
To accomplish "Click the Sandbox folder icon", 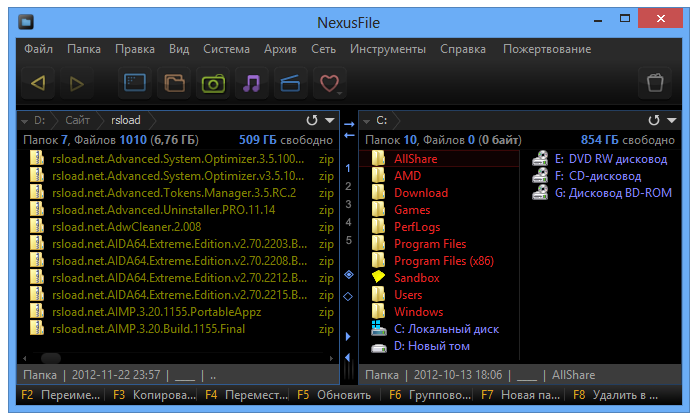I will coord(378,277).
